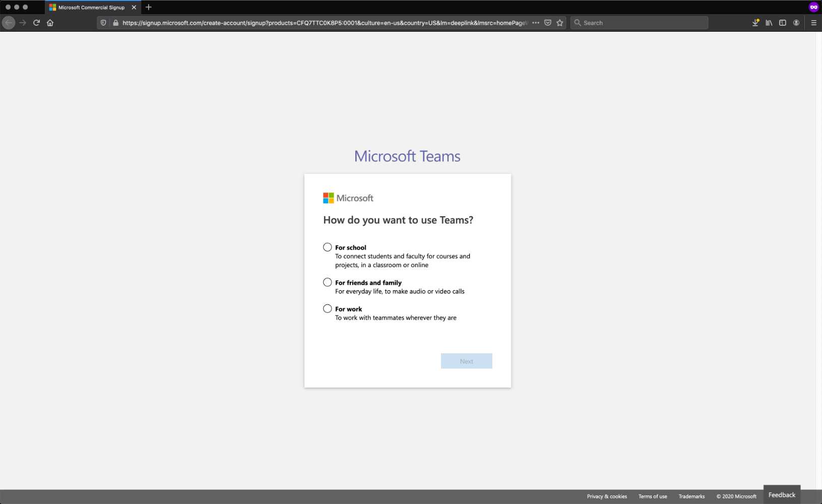The height and width of the screenshot is (504, 822).
Task: Click the browser Search field
Action: (639, 23)
